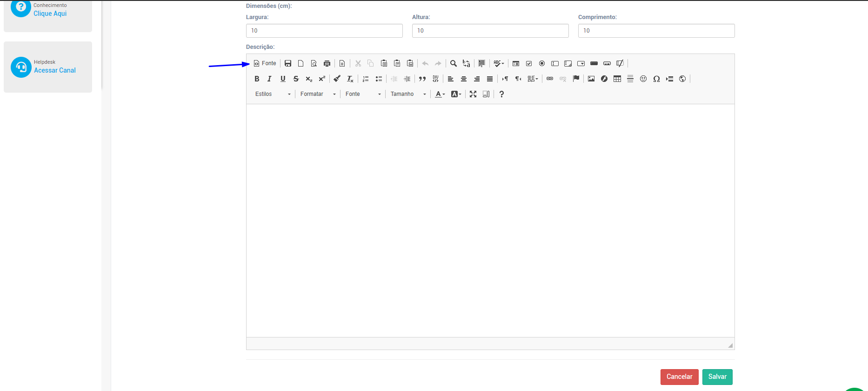Viewport: 868px width, 391px height.
Task: Click the Select All icon
Action: pyautogui.click(x=482, y=63)
